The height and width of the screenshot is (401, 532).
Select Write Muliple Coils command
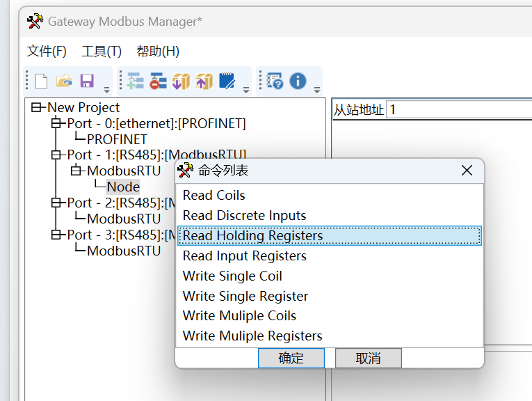[330, 316]
